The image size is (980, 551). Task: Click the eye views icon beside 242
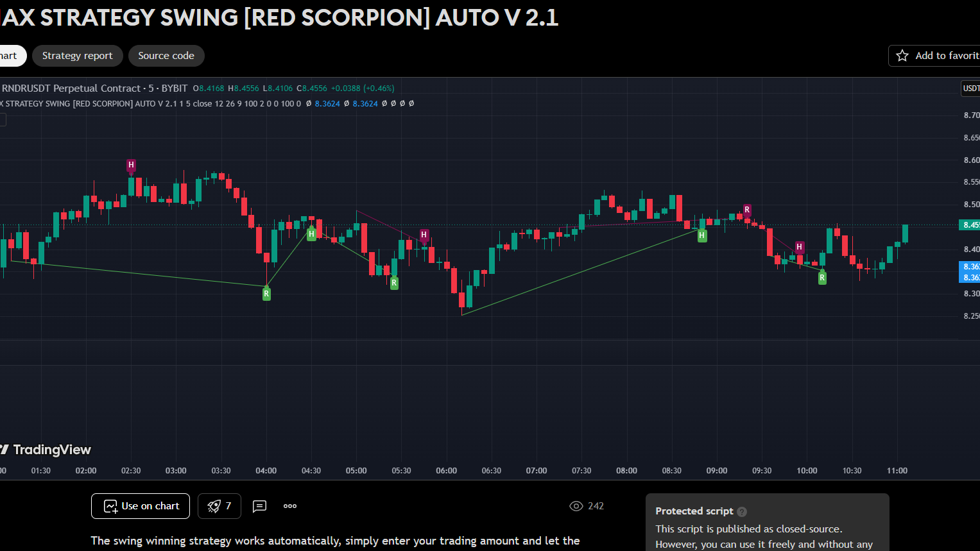coord(576,506)
